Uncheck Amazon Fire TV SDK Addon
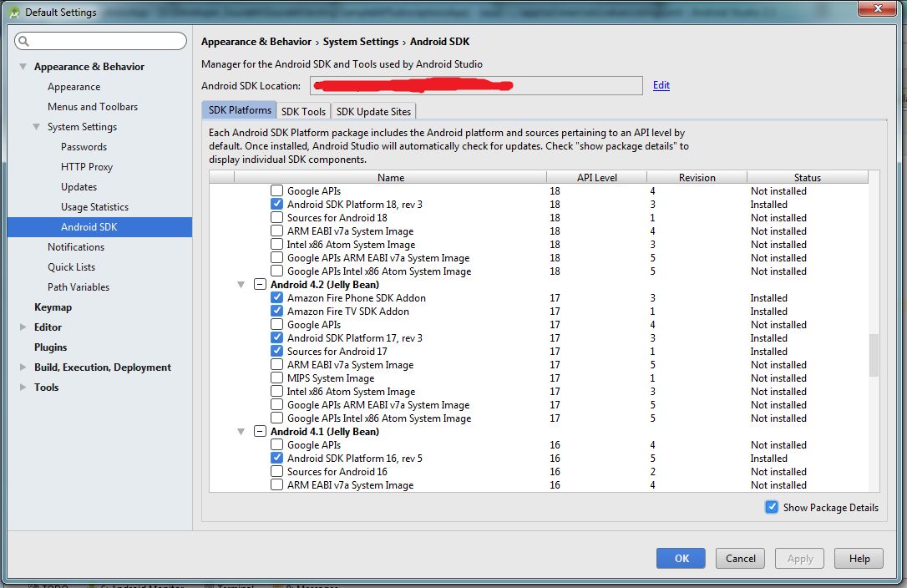907x588 pixels. coord(277,311)
